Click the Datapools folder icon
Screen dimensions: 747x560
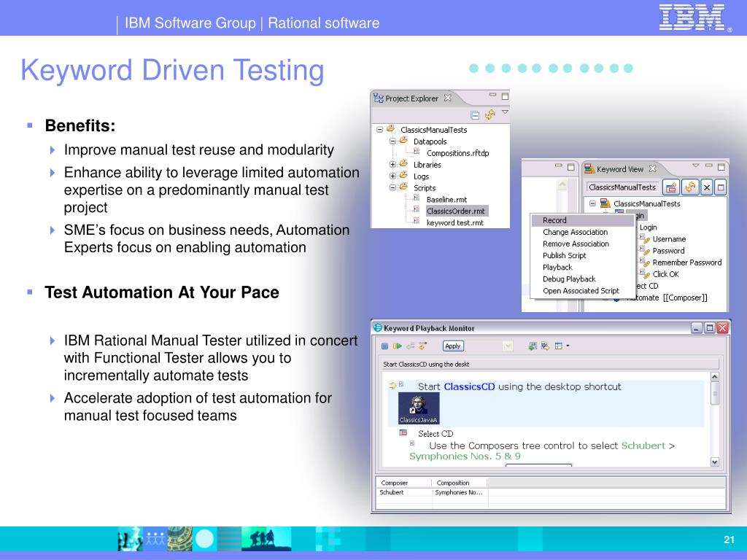pyautogui.click(x=403, y=141)
